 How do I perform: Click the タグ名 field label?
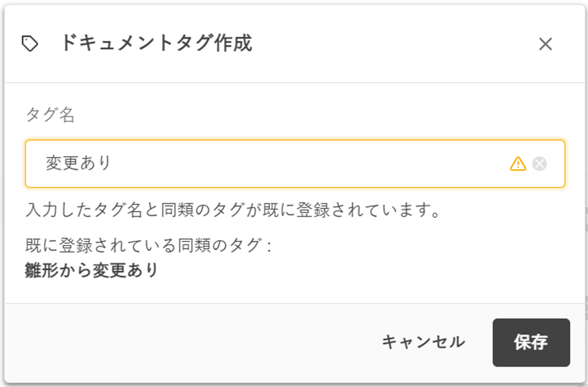tap(50, 115)
